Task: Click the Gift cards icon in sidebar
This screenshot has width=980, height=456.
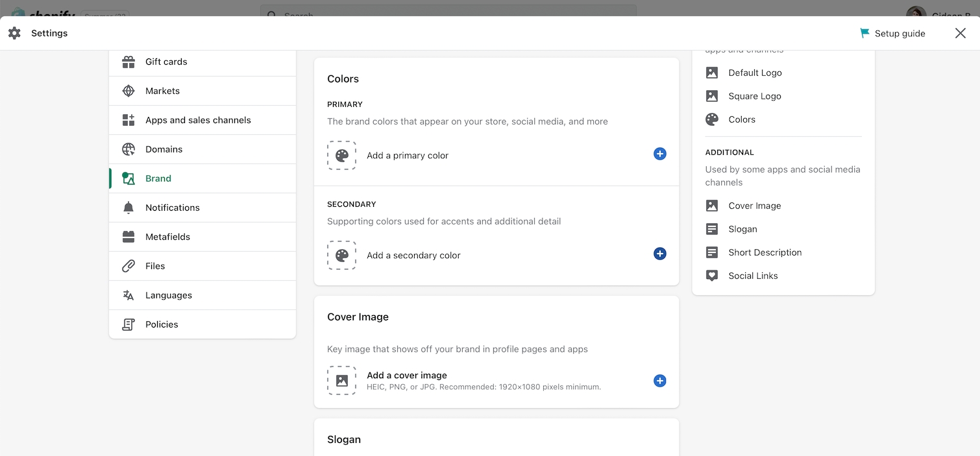Action: tap(129, 62)
